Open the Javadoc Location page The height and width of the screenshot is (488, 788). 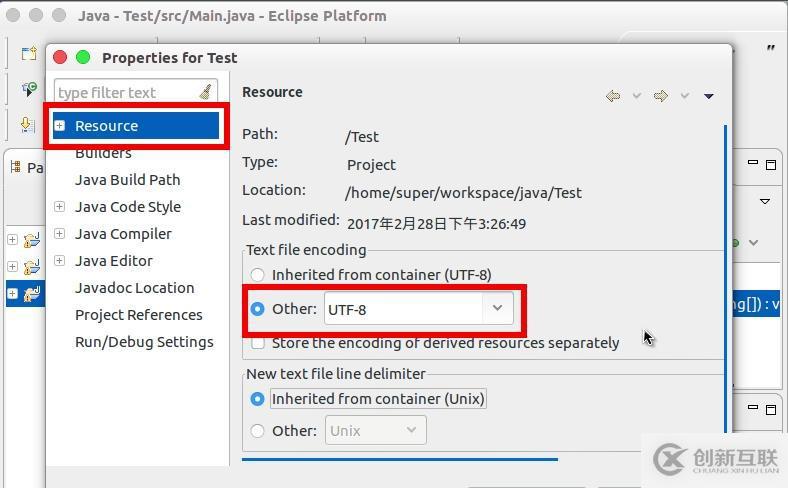(x=135, y=288)
